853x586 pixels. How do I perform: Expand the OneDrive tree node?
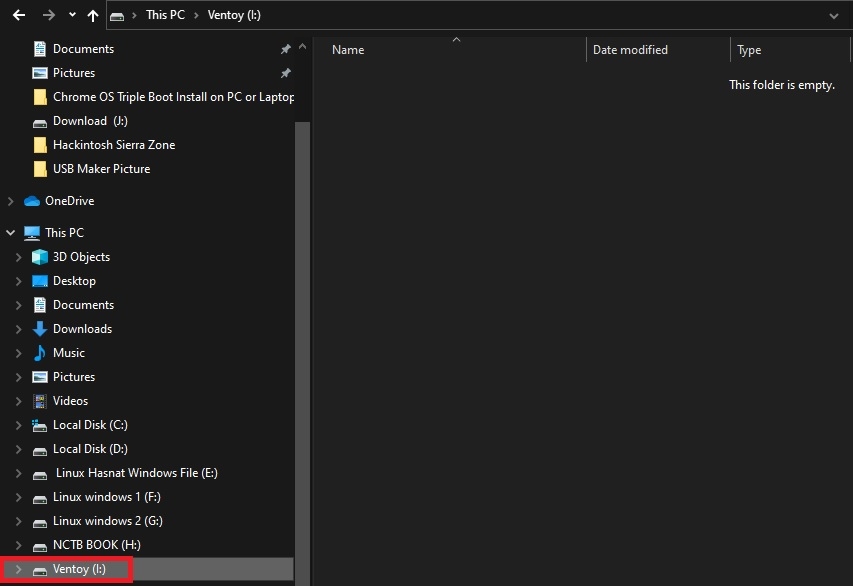10,201
